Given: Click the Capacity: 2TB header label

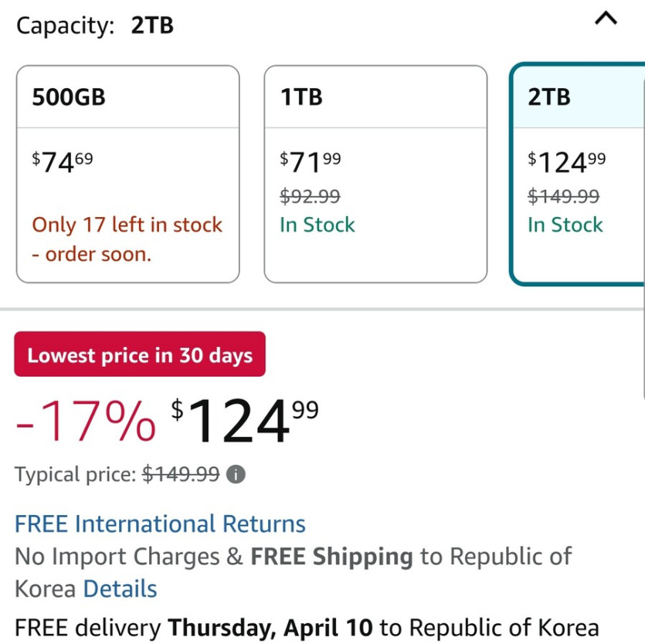Looking at the screenshot, I should [95, 25].
